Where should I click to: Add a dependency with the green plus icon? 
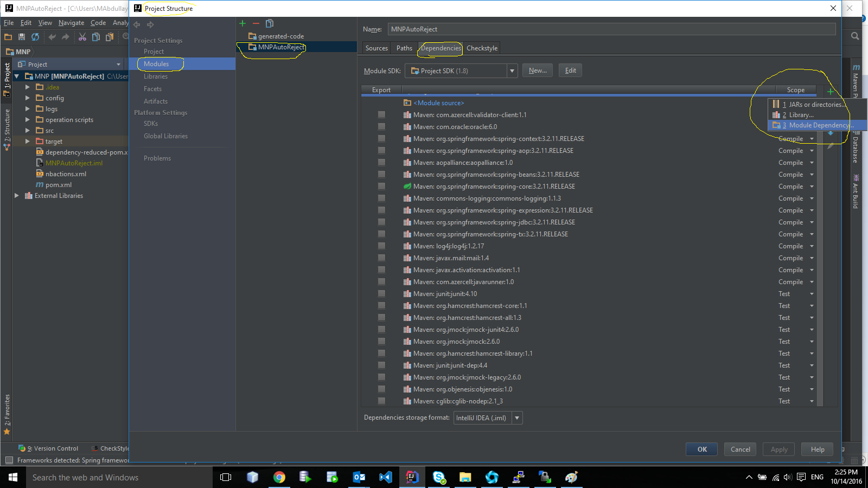[831, 91]
